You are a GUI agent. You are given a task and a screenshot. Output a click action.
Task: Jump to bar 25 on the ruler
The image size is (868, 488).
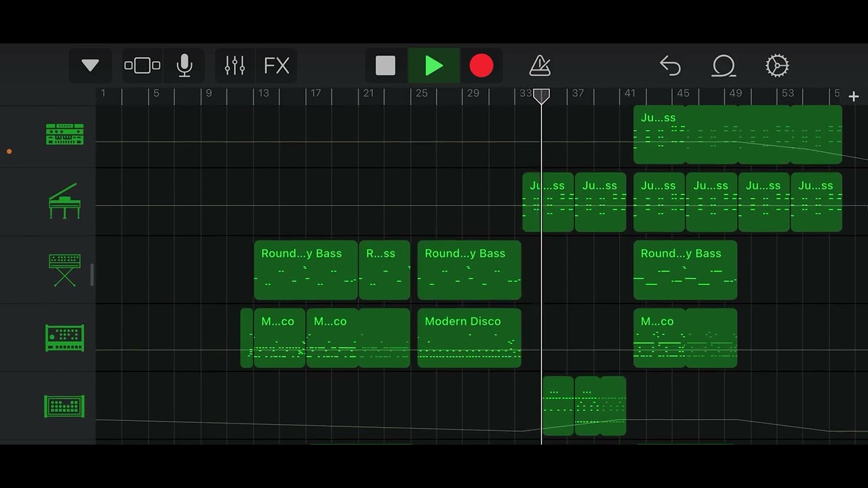(x=421, y=94)
